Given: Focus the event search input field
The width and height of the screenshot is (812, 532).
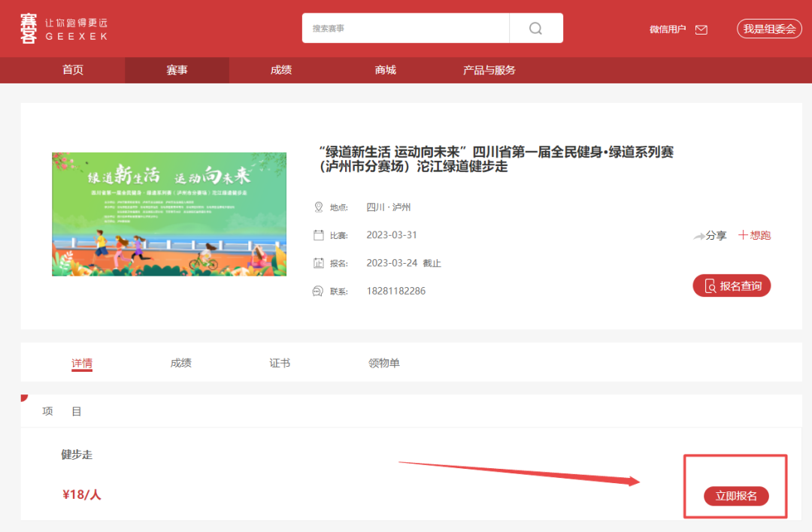Looking at the screenshot, I should point(406,29).
